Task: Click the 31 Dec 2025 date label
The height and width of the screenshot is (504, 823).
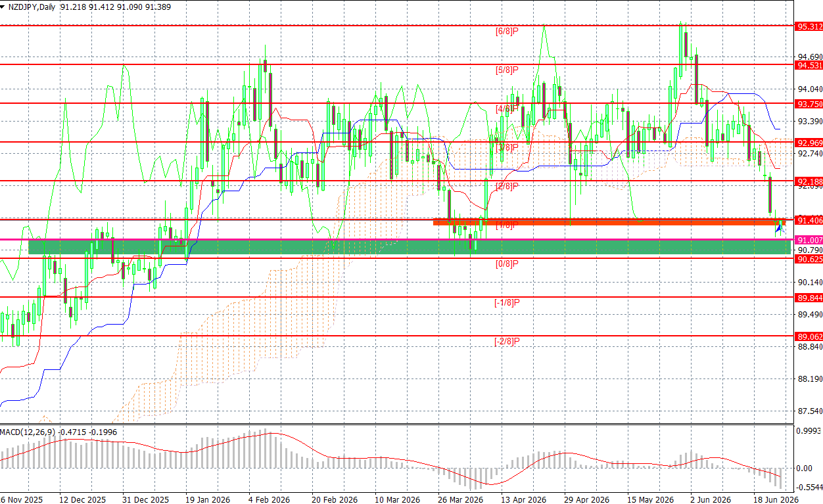Action: (x=146, y=499)
